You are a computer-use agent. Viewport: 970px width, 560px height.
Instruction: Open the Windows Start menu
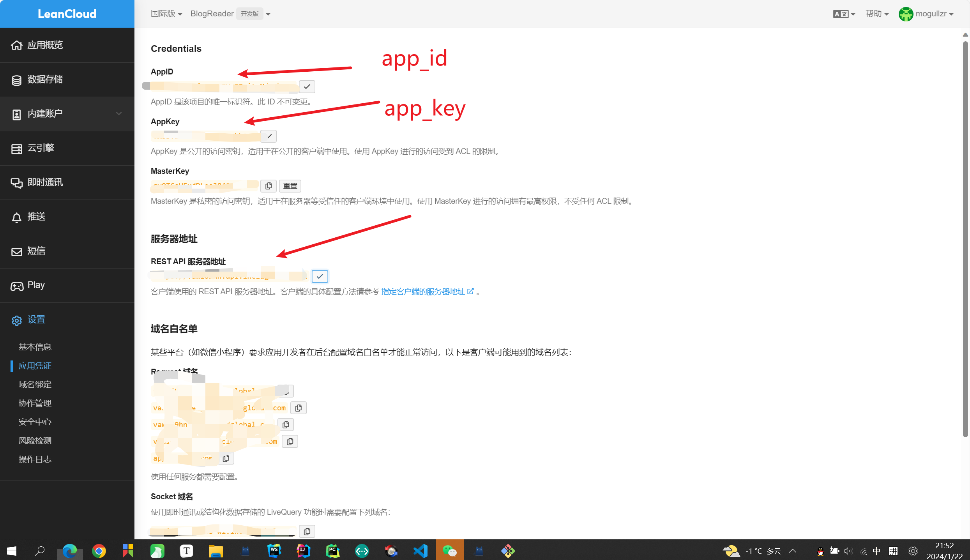click(x=12, y=551)
